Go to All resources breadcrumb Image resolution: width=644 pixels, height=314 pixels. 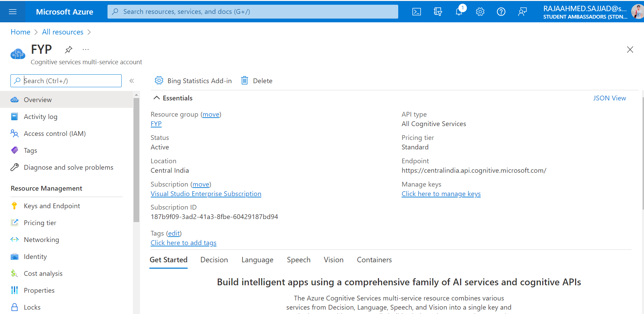[63, 32]
